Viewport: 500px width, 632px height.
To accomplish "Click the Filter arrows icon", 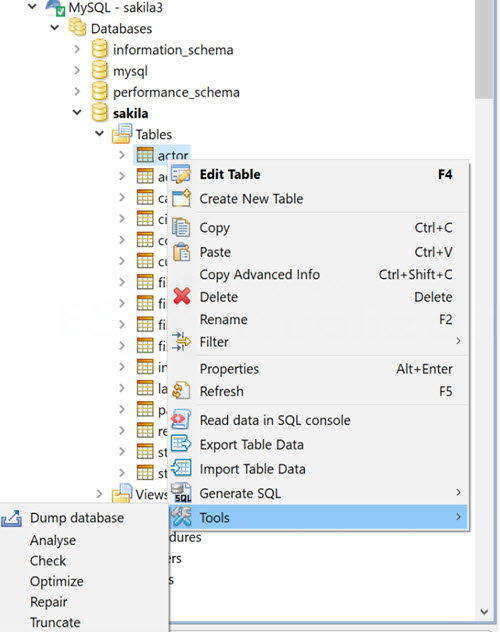I will pyautogui.click(x=181, y=341).
